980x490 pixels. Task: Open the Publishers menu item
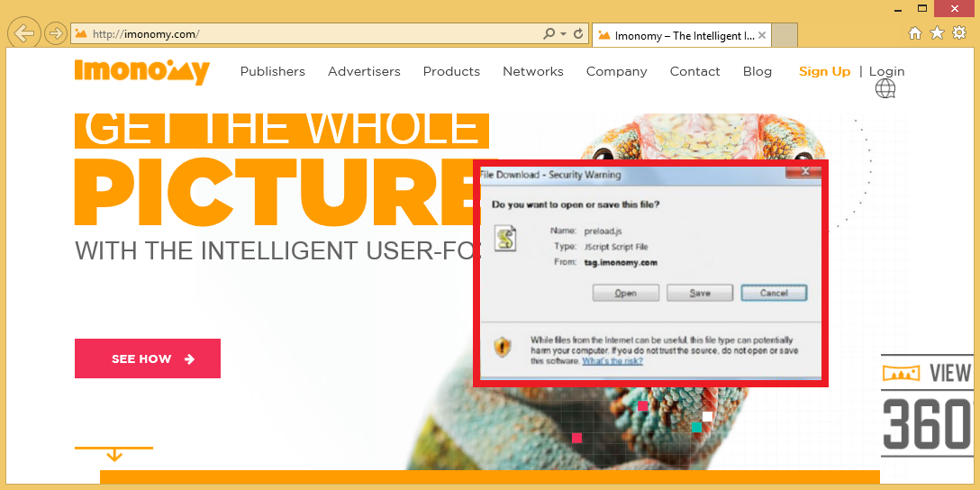coord(272,71)
